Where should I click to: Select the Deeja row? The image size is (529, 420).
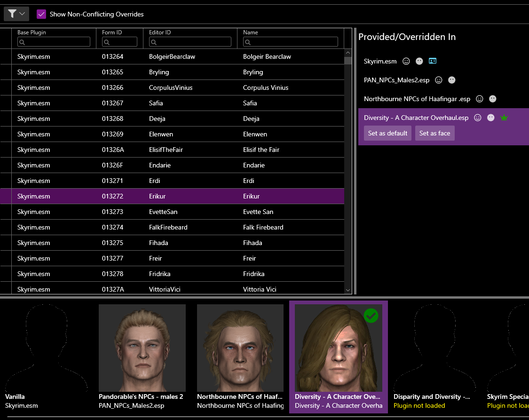[172, 119]
